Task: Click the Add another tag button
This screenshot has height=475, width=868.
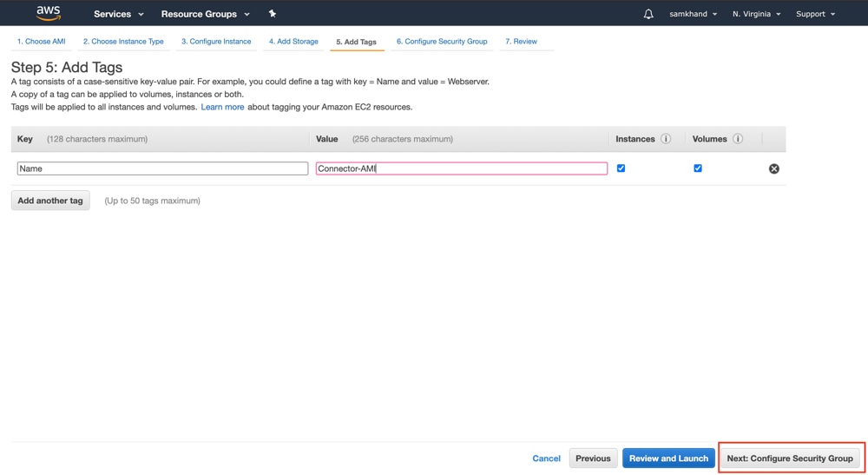Action: point(50,201)
